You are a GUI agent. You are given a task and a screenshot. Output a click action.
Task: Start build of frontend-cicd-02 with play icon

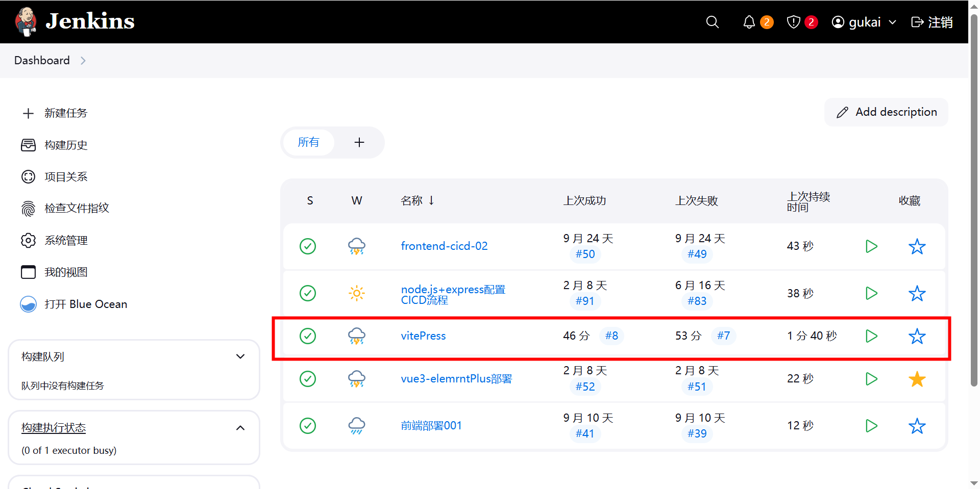coord(871,246)
